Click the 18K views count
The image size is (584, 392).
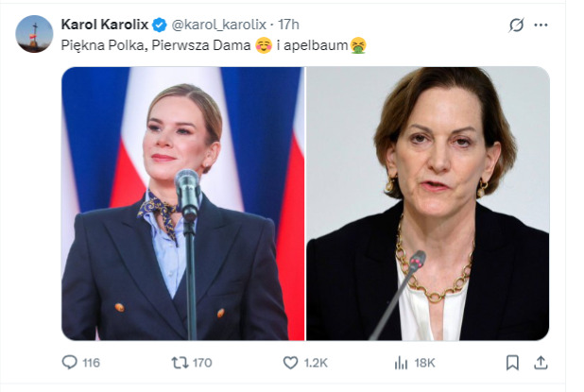tap(423, 362)
